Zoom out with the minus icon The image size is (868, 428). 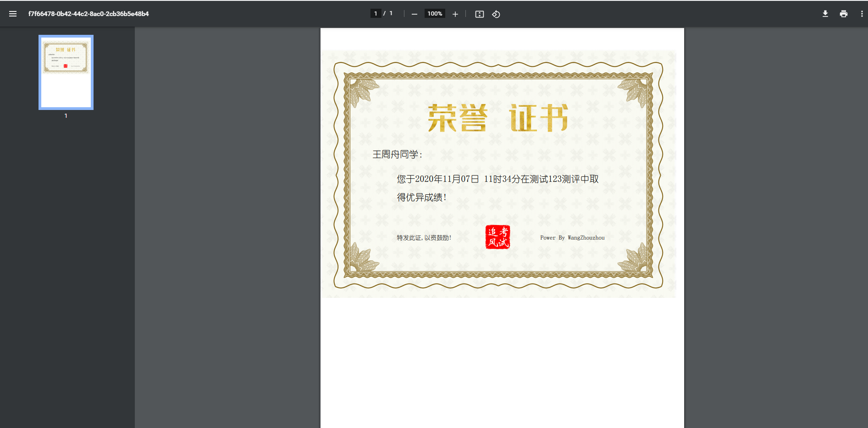pyautogui.click(x=415, y=14)
